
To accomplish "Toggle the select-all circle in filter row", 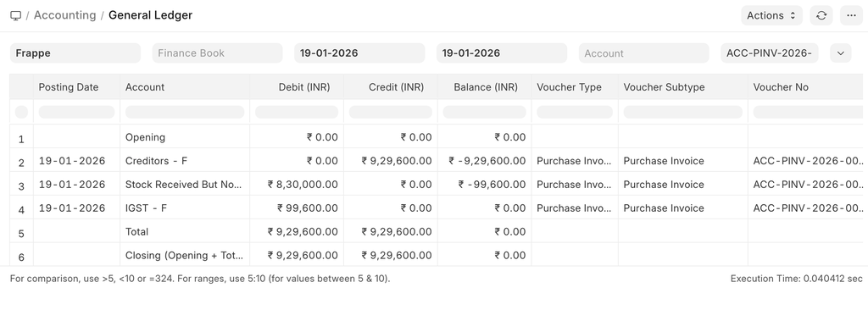I will click(21, 112).
